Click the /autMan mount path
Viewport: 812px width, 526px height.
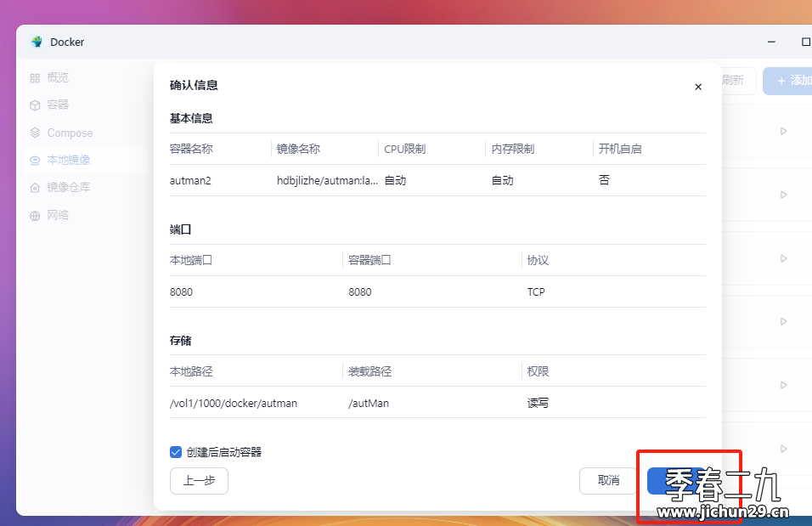[x=369, y=403]
